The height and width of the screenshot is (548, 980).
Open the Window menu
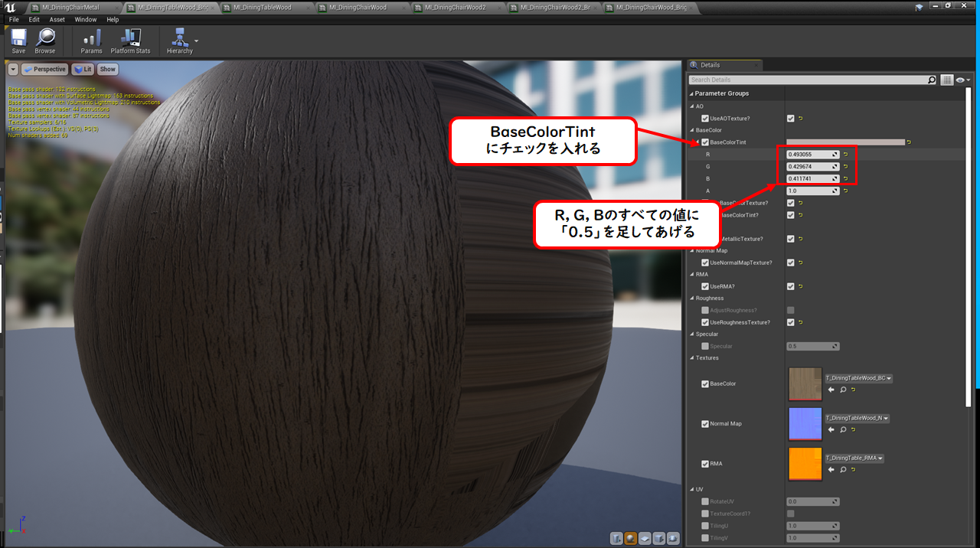86,19
